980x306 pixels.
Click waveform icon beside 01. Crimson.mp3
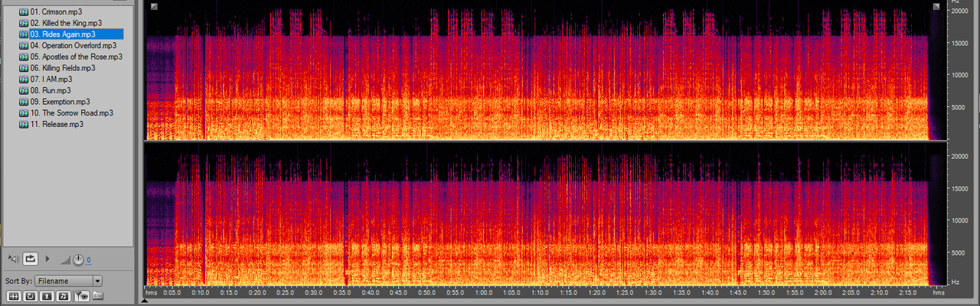(23, 12)
